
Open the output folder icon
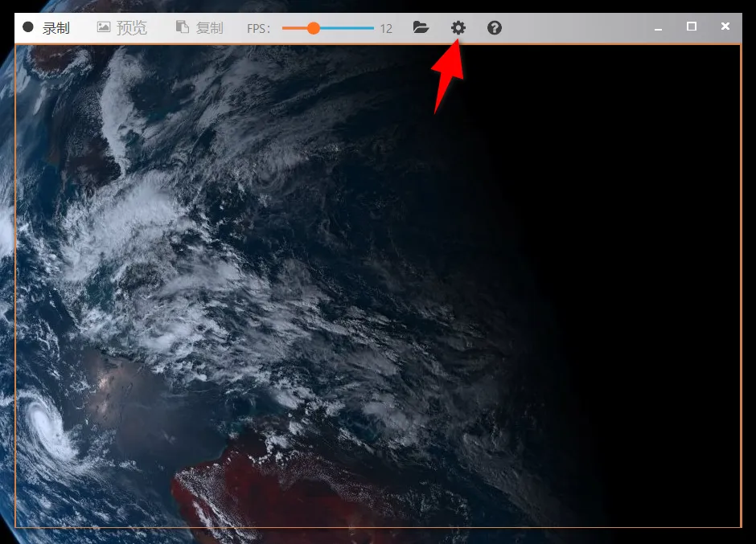(421, 27)
